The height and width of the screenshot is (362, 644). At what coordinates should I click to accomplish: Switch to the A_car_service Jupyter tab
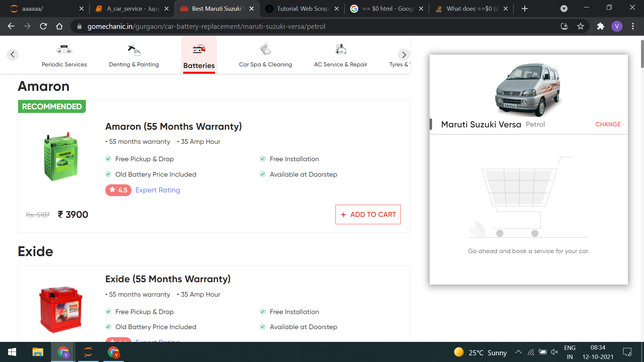pos(132,9)
